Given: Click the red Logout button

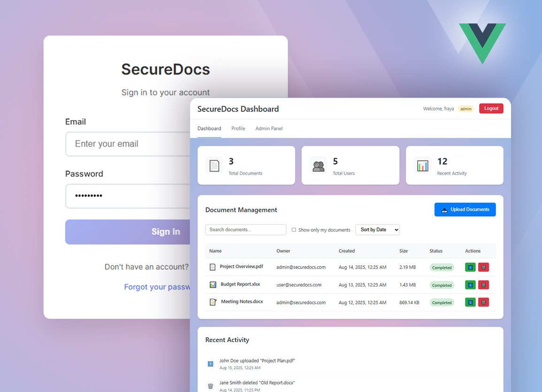Looking at the screenshot, I should point(491,108).
